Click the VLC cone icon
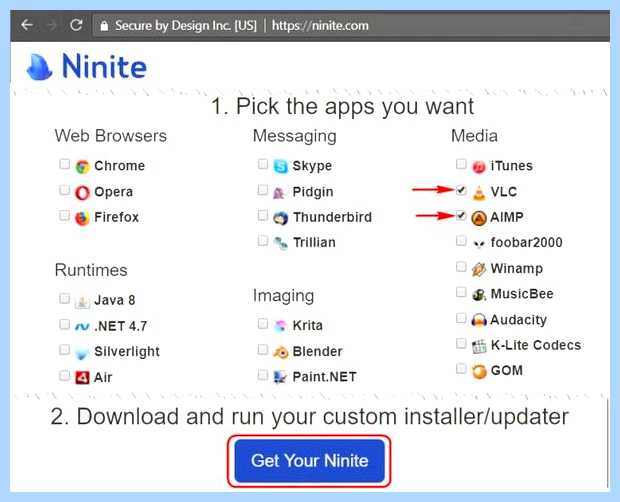The width and height of the screenshot is (620, 502). [479, 192]
